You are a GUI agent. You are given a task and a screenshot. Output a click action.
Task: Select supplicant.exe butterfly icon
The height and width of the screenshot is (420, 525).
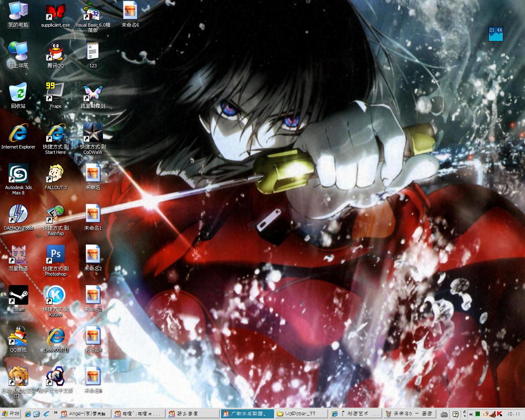pyautogui.click(x=55, y=15)
